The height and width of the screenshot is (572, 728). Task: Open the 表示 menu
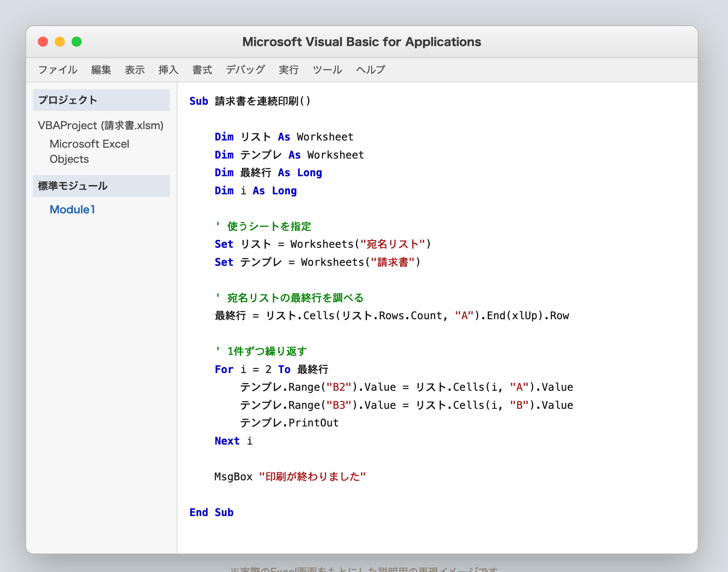click(135, 70)
